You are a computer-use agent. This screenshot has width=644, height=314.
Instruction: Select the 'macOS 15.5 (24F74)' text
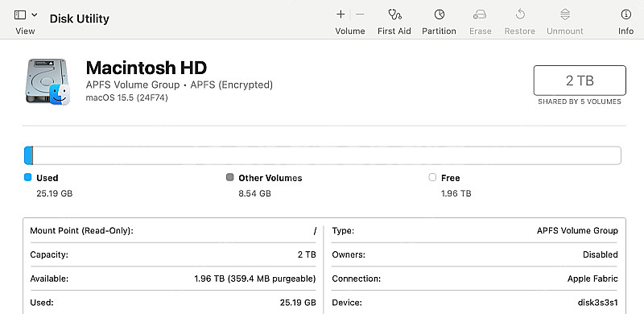tap(127, 97)
